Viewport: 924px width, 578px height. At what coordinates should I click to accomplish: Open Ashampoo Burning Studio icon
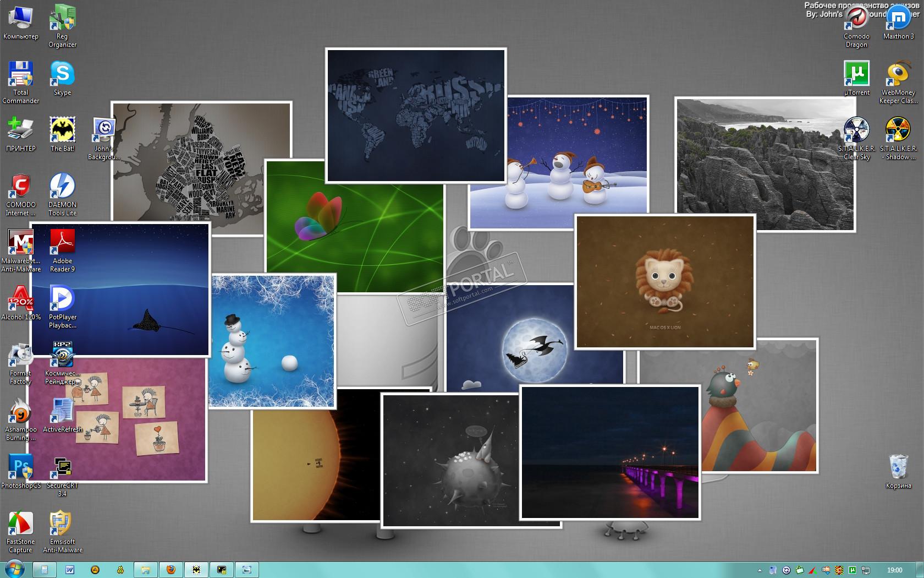[21, 419]
